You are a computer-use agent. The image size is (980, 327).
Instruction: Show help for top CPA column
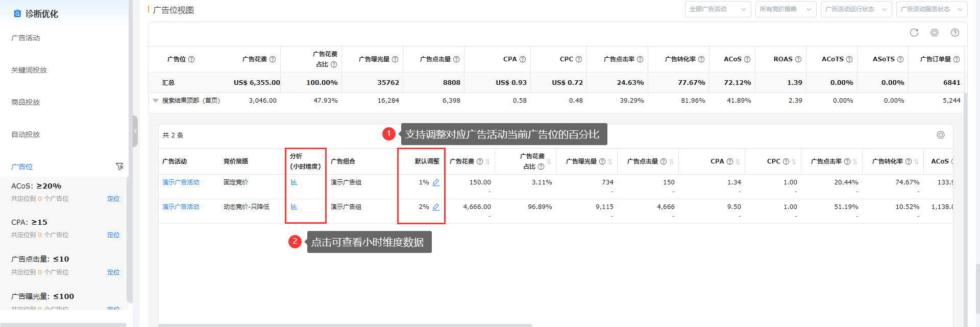click(x=523, y=59)
